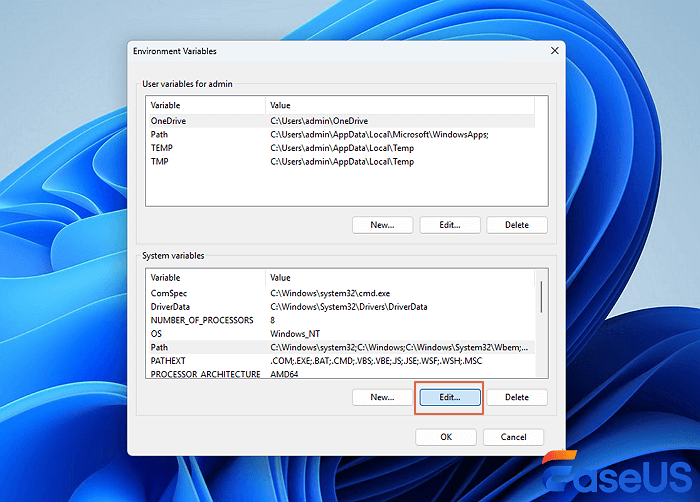Select the ComSpec system variable
Screen dimensions: 700x502
[x=340, y=293]
